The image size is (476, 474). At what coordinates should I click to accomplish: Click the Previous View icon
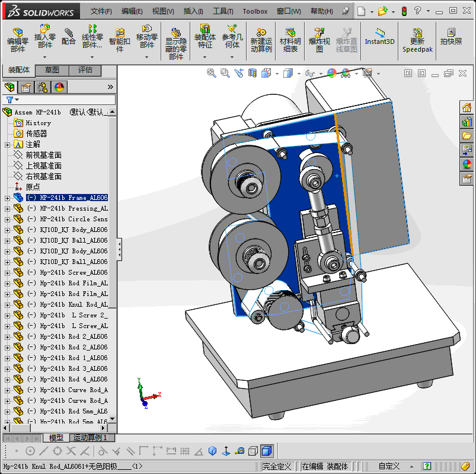pyautogui.click(x=239, y=73)
